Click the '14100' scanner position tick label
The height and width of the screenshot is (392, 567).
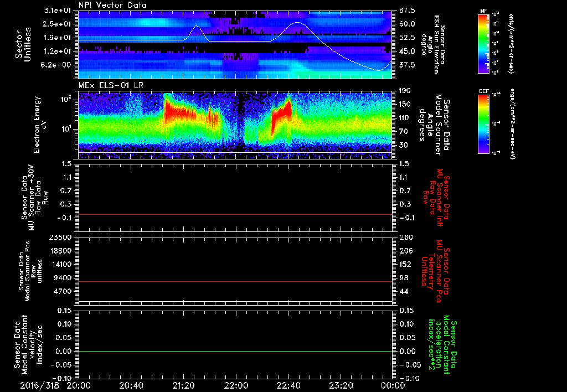pos(61,264)
